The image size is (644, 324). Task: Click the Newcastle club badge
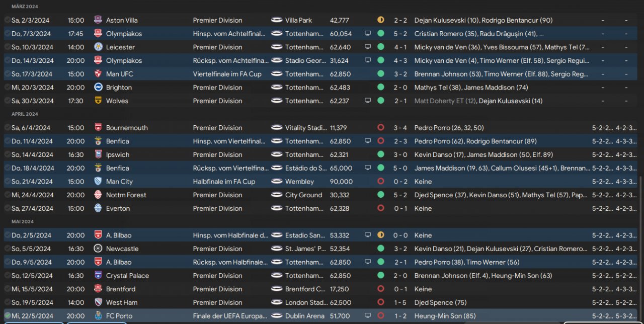[98, 249]
